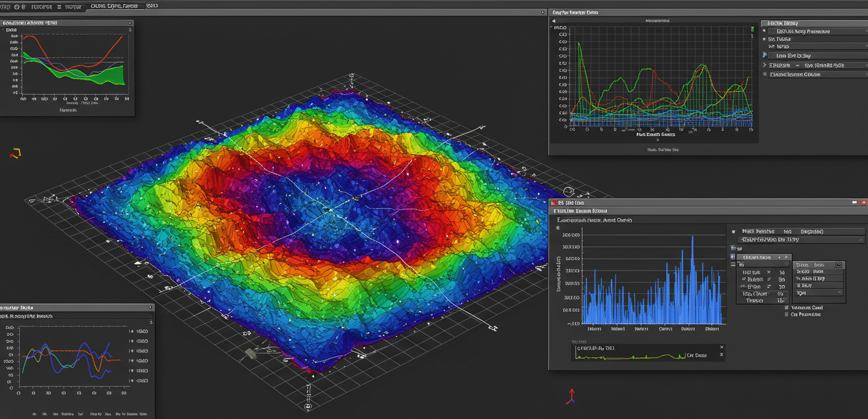Image resolution: width=868 pixels, height=419 pixels.
Task: Click the hamburger menu icon in top bar
Action: pos(59,6)
